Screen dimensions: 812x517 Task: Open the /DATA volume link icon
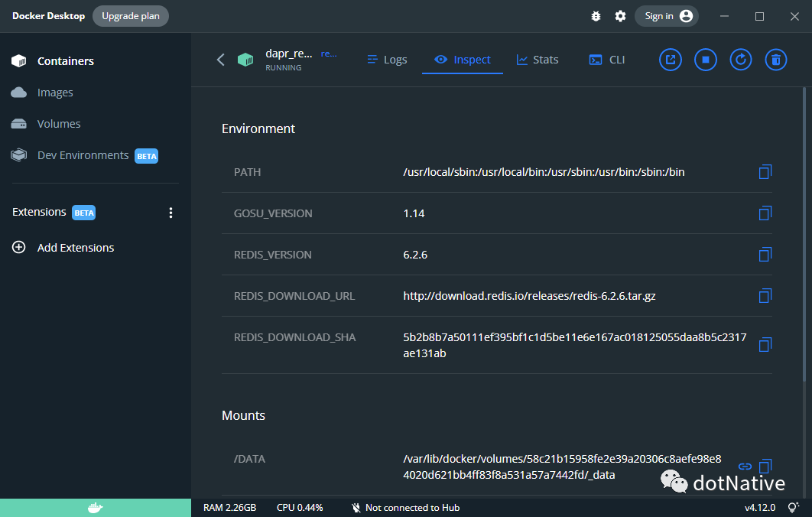(745, 467)
